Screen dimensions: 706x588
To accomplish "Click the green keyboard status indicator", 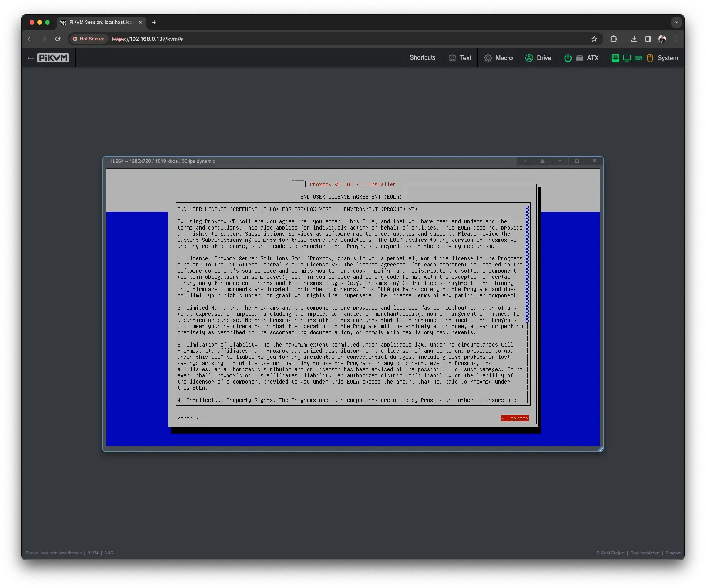I will point(639,58).
